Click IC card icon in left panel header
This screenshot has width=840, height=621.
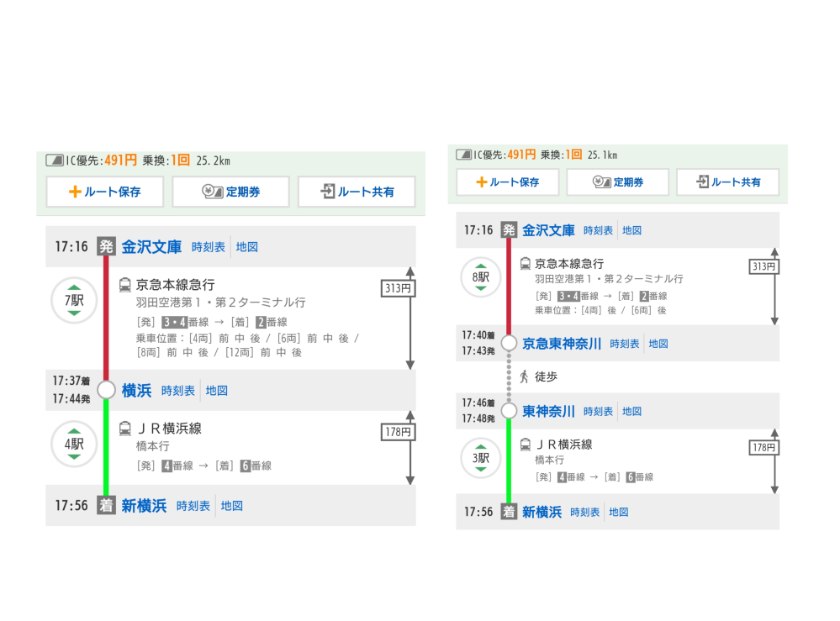(55, 160)
